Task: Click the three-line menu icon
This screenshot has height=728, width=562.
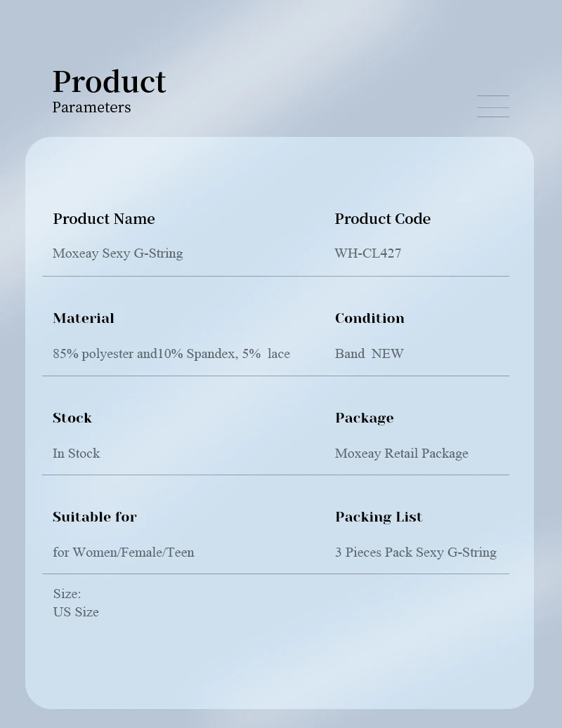Action: (492, 106)
